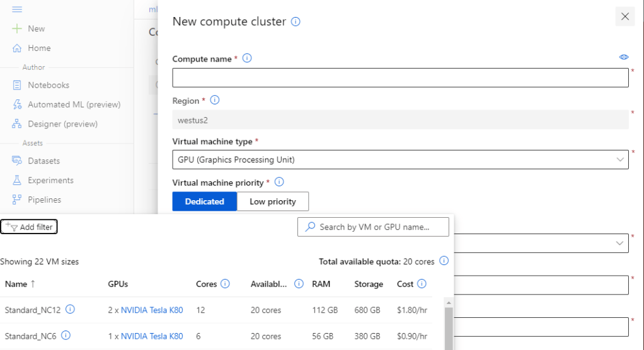Click the VM list vertical scrollbar
This screenshot has width=644, height=350.
448,324
